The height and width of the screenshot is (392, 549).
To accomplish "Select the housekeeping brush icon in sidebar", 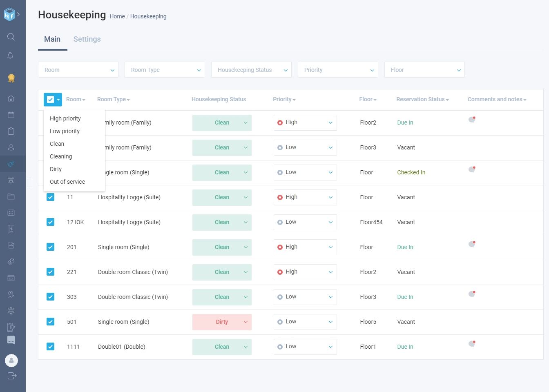I will click(x=11, y=164).
